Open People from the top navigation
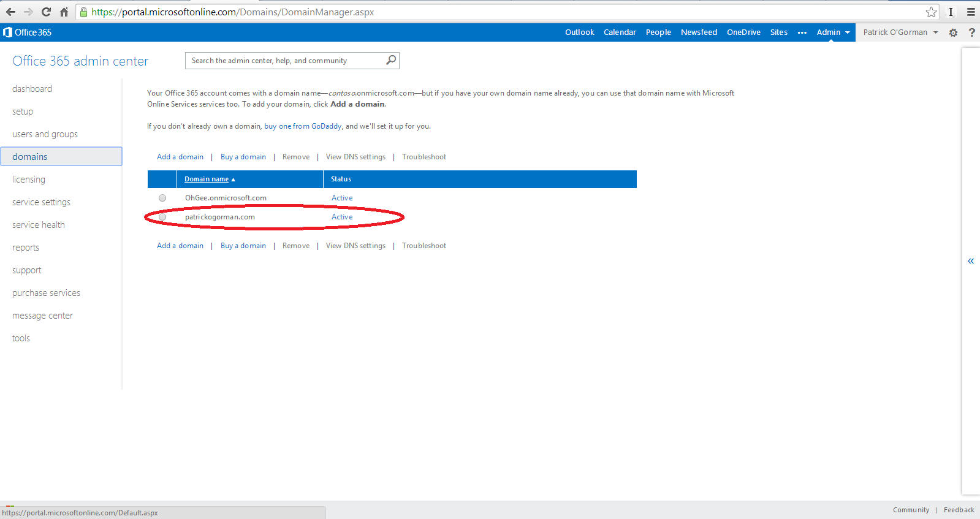The height and width of the screenshot is (519, 980). point(658,32)
